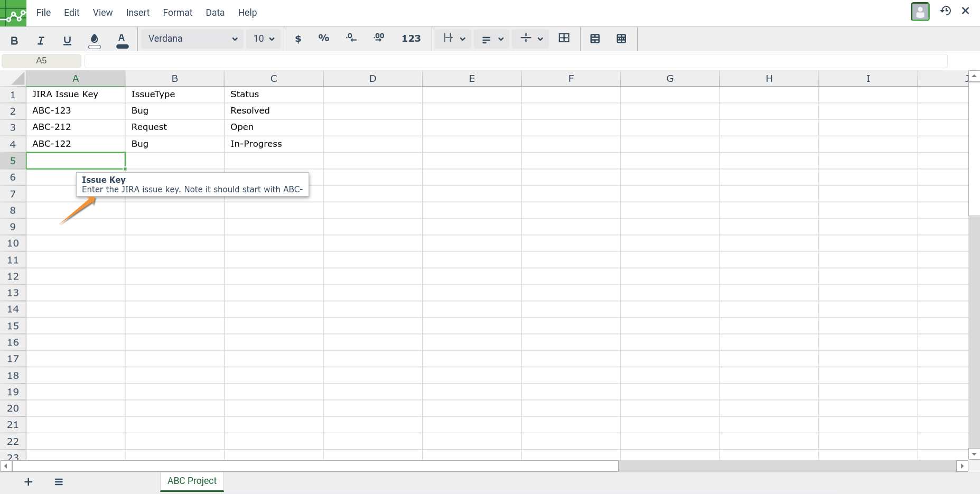The image size is (980, 494).
Task: Apply percent format
Action: pyautogui.click(x=324, y=39)
